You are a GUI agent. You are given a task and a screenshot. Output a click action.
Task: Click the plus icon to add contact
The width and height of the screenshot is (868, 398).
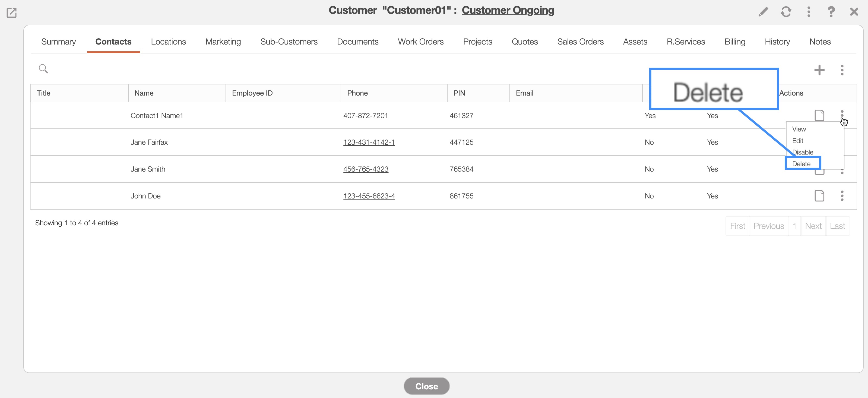pos(819,70)
